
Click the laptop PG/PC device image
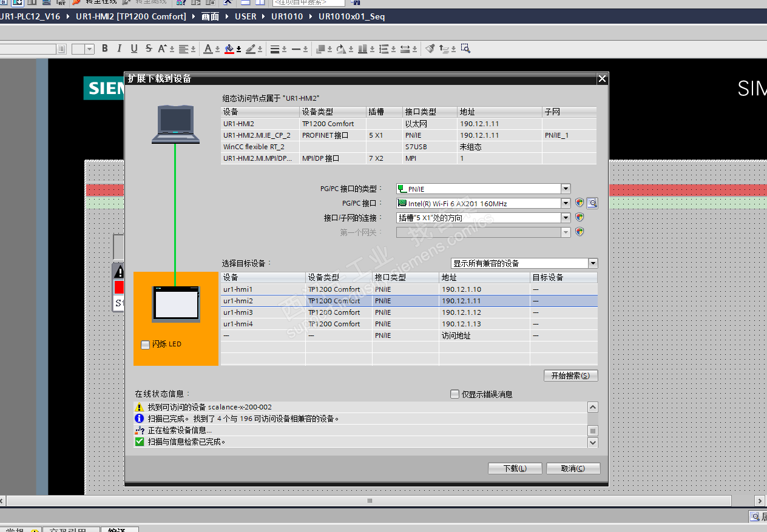pyautogui.click(x=175, y=124)
